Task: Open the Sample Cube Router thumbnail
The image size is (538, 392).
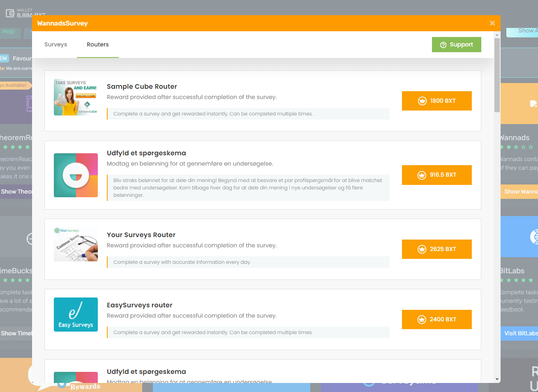Action: 76,97
